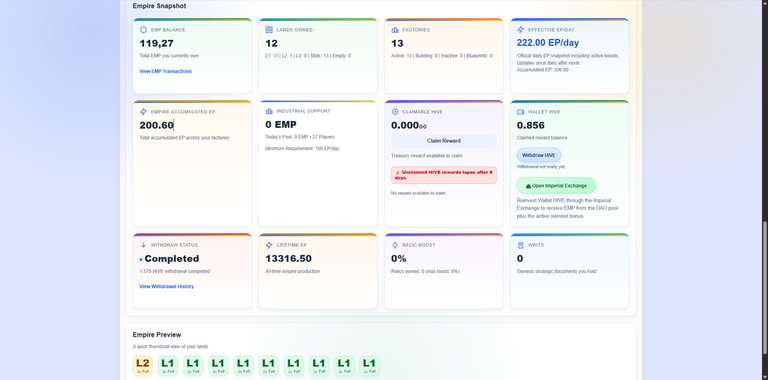Click the 'L1: 11 | L2: 1' lands breakdown
The image size is (768, 380).
(x=308, y=56)
